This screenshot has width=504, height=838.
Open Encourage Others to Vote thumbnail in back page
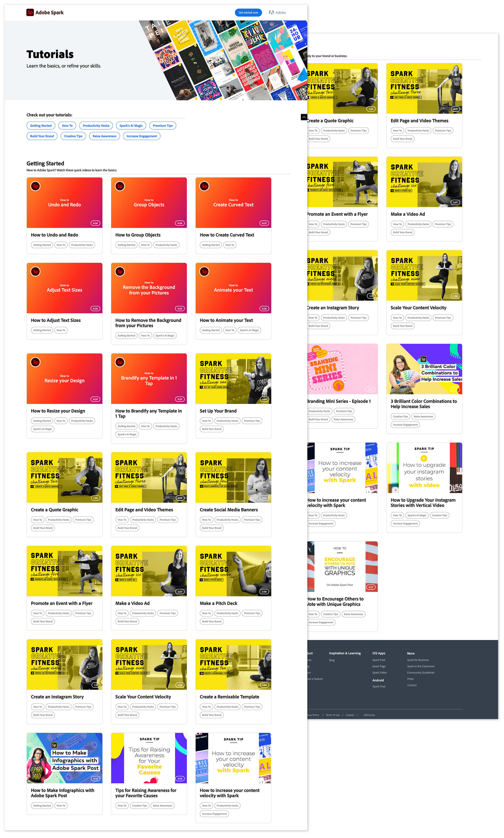tap(342, 567)
